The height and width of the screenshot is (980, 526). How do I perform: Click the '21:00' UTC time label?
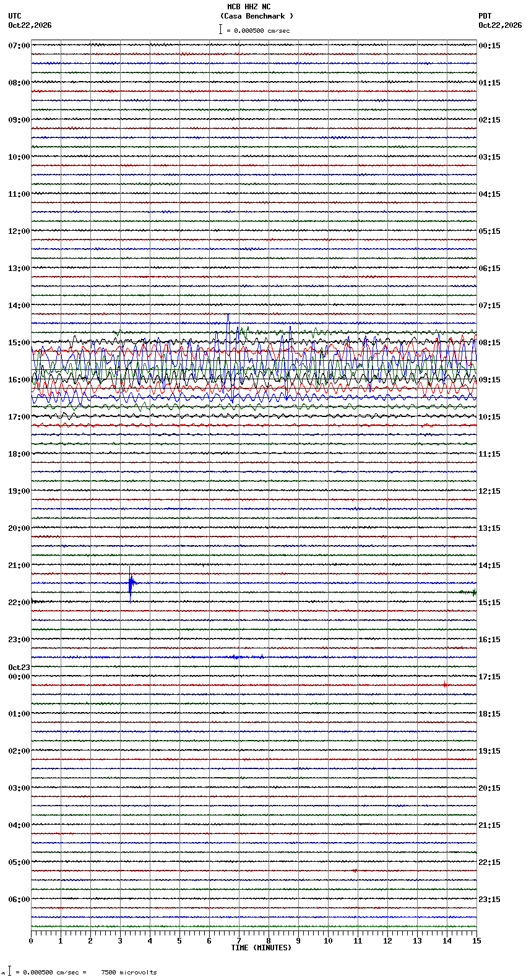(19, 565)
